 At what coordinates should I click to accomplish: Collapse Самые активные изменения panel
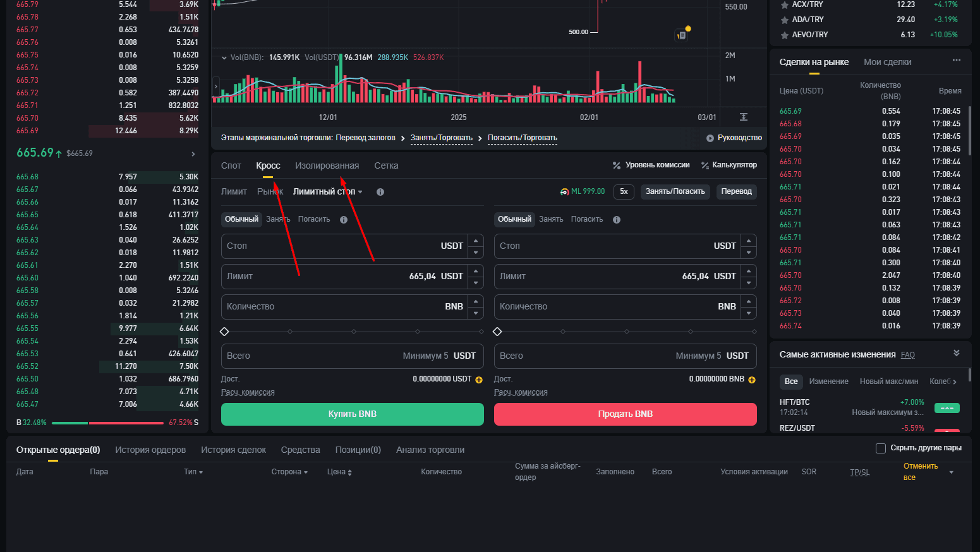pos(957,353)
